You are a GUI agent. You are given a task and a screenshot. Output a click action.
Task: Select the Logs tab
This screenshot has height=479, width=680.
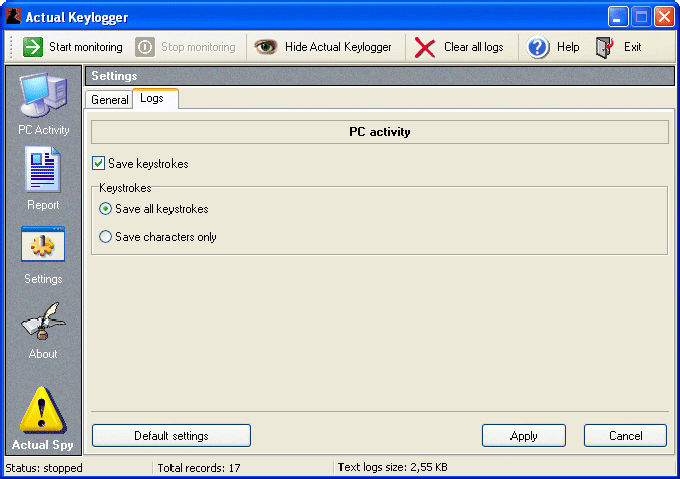click(x=152, y=98)
